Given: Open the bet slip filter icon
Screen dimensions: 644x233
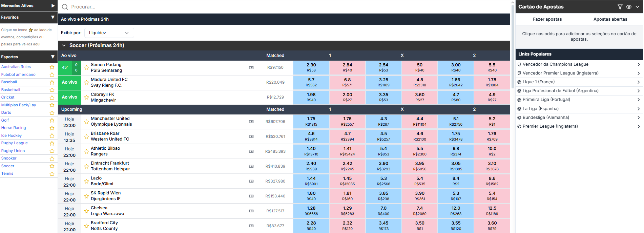Looking at the screenshot, I should [620, 7].
